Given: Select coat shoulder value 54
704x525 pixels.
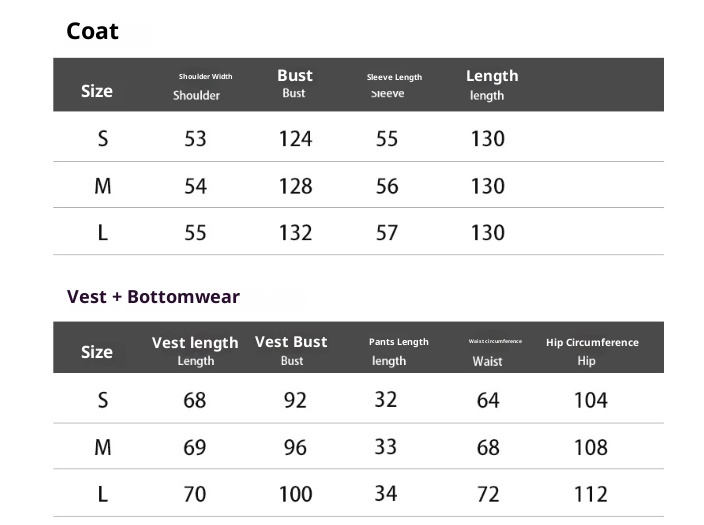Looking at the screenshot, I should point(195,186).
